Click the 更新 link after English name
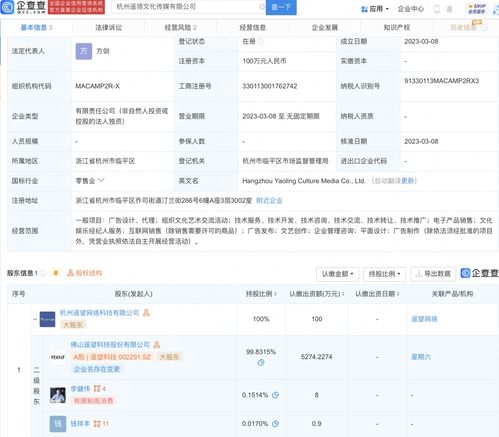The height and width of the screenshot is (437, 499). (x=408, y=181)
